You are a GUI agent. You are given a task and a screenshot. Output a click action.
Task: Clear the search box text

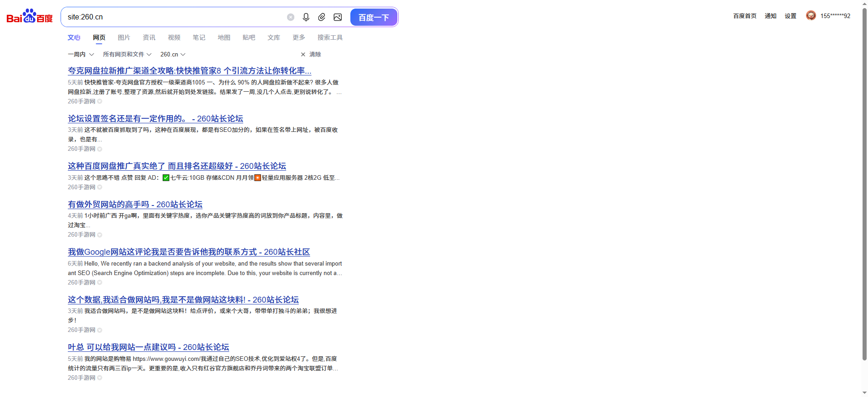click(x=291, y=17)
